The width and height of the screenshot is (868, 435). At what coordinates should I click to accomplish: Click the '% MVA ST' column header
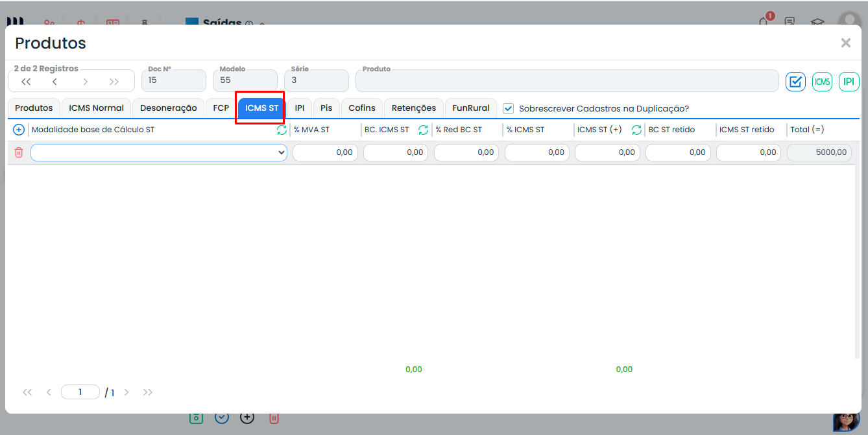pyautogui.click(x=311, y=130)
